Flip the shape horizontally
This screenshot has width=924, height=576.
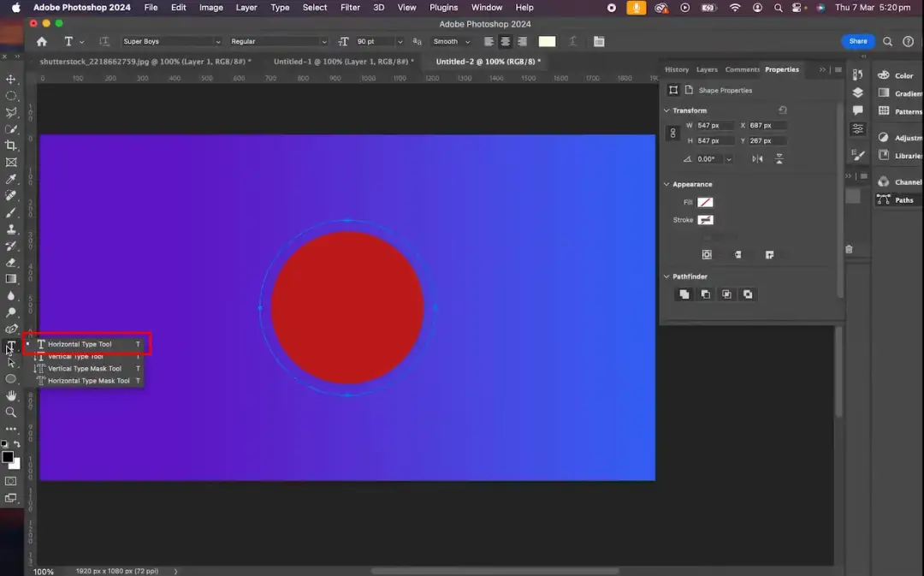click(756, 158)
